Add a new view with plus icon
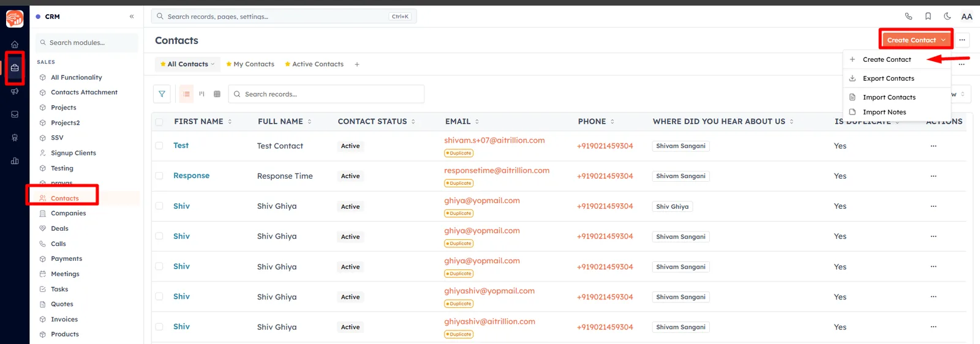This screenshot has width=980, height=344. click(357, 64)
